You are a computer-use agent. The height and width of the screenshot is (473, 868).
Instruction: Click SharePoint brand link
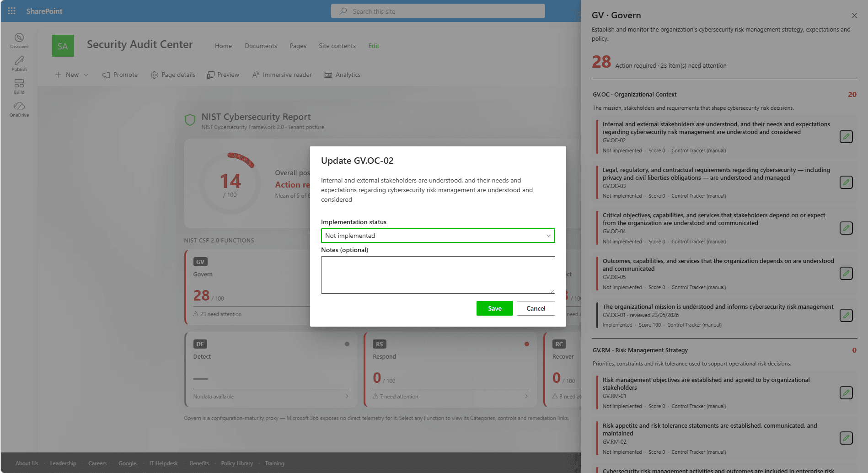[44, 11]
